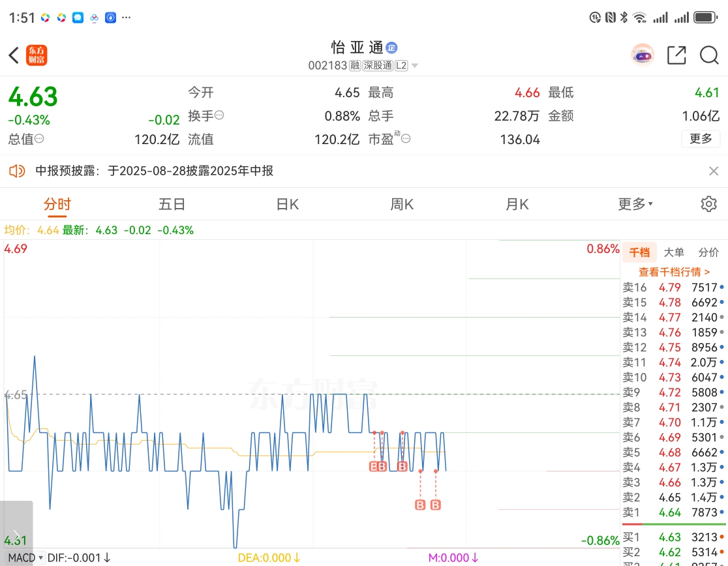Image resolution: width=728 pixels, height=566 pixels.
Task: Tap the 卖1 order row at 4.64
Action: coord(674,513)
